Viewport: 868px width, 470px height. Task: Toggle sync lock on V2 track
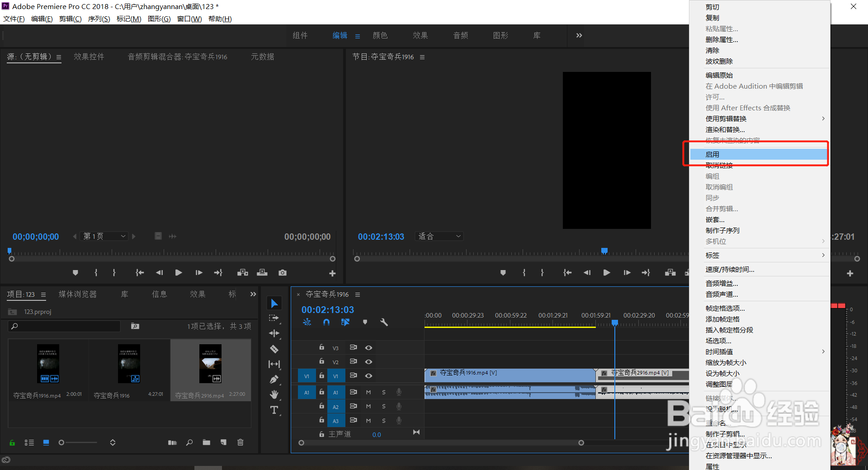point(354,361)
